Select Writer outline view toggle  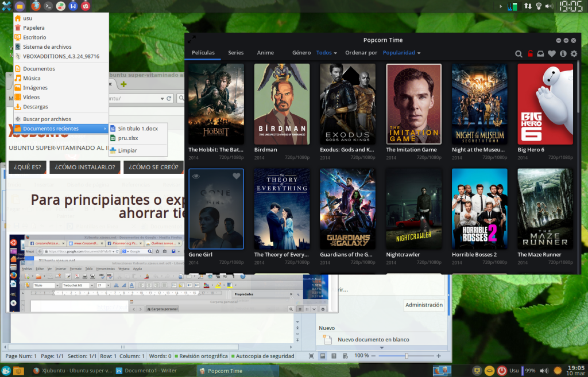(x=334, y=356)
